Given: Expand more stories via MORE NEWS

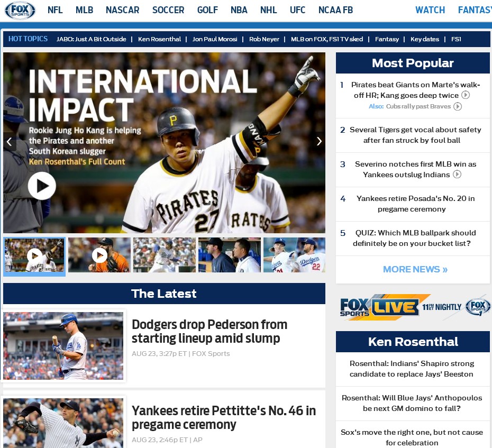Looking at the screenshot, I should coord(414,270).
